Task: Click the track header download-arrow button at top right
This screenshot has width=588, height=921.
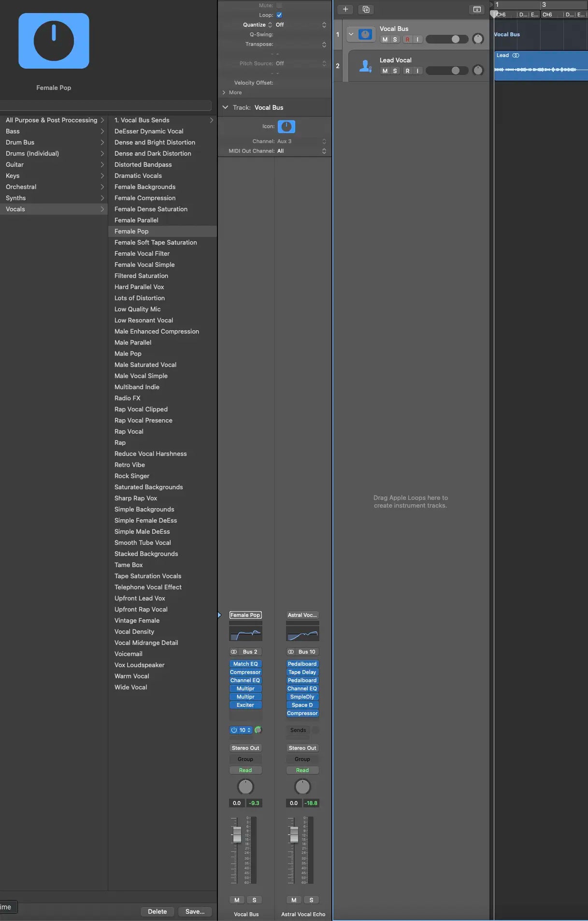Action: [477, 9]
